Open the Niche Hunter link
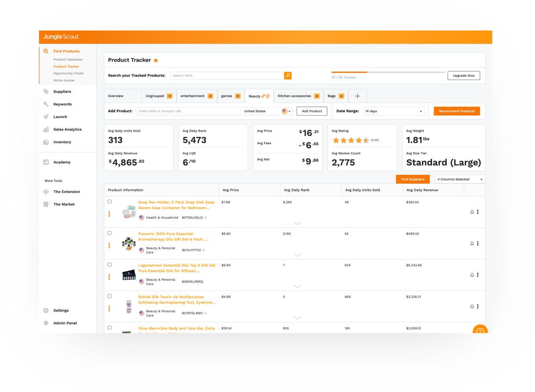Image resolution: width=535 pixels, height=392 pixels. tap(64, 80)
